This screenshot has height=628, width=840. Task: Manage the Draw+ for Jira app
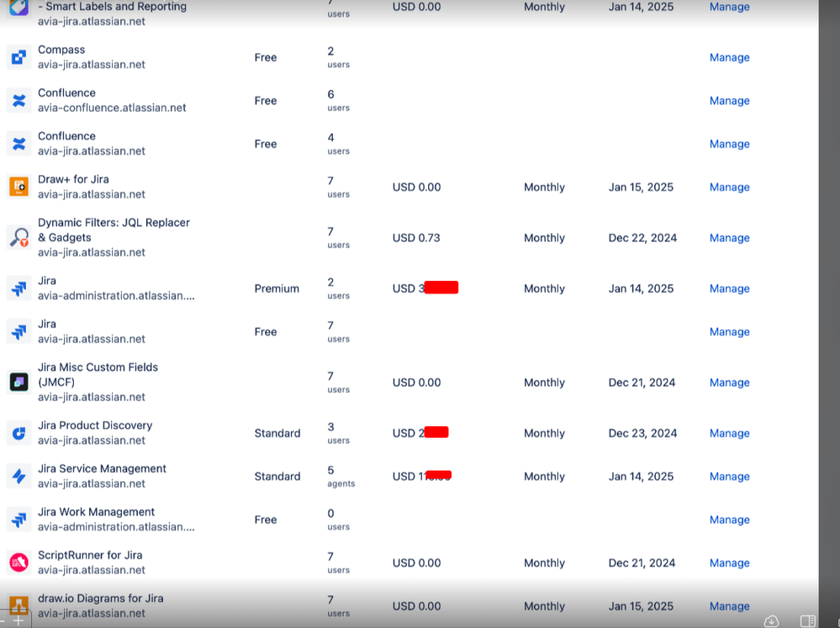(729, 187)
